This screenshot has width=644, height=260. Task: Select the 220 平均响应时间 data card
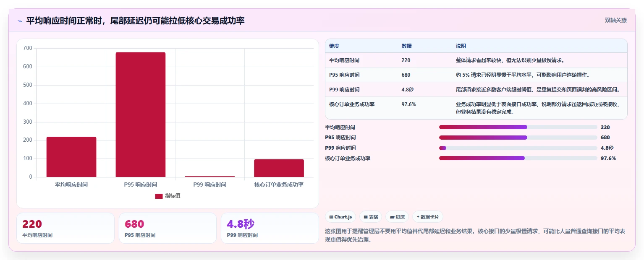coord(65,228)
